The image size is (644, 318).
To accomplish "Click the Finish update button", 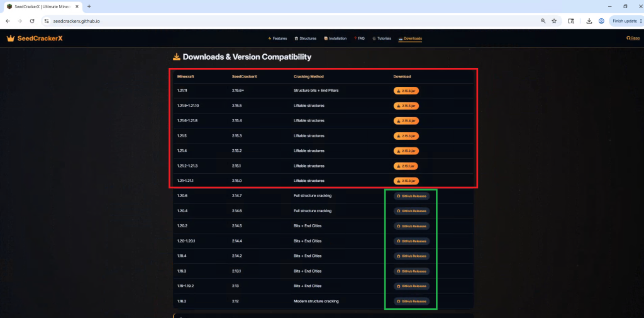I will point(625,21).
